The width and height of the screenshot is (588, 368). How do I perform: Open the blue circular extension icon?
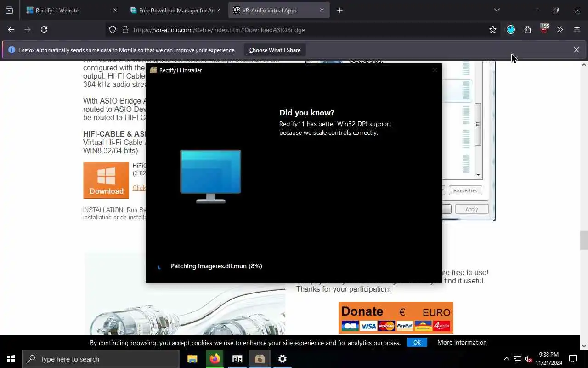[x=511, y=29]
